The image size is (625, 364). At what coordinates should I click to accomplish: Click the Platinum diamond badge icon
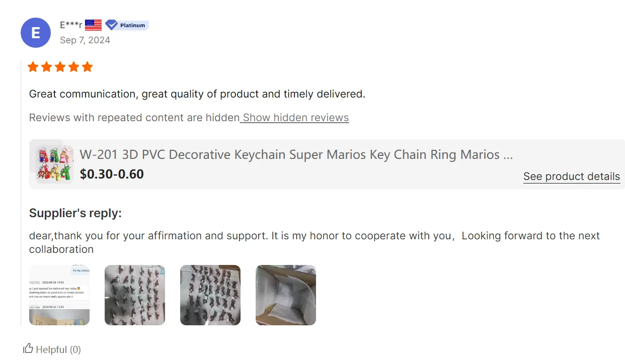coord(111,25)
